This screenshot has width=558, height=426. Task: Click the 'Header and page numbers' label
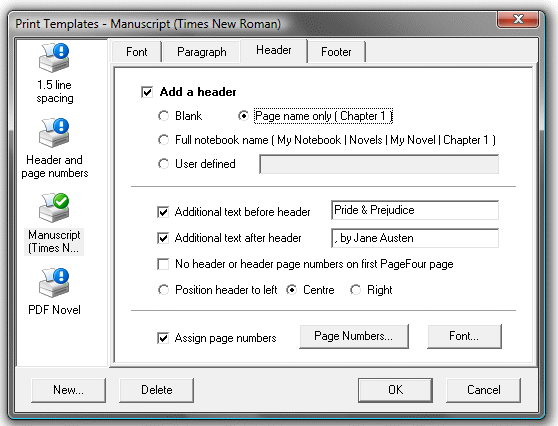54,166
